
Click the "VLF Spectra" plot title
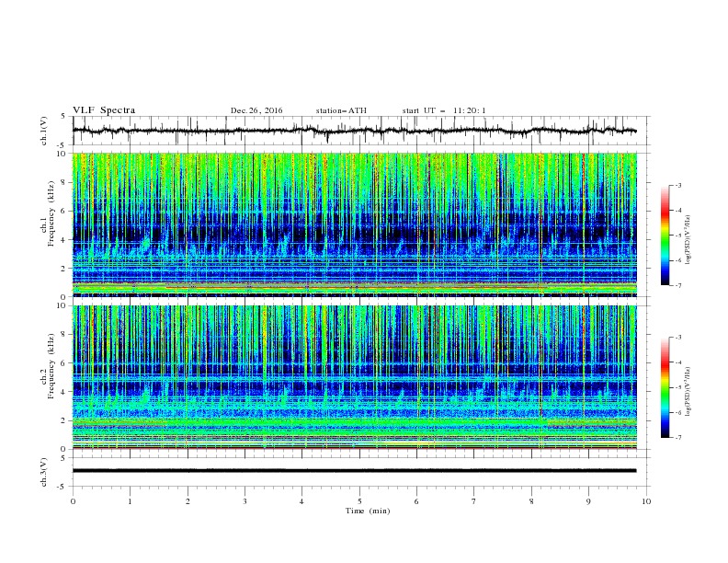tap(104, 110)
